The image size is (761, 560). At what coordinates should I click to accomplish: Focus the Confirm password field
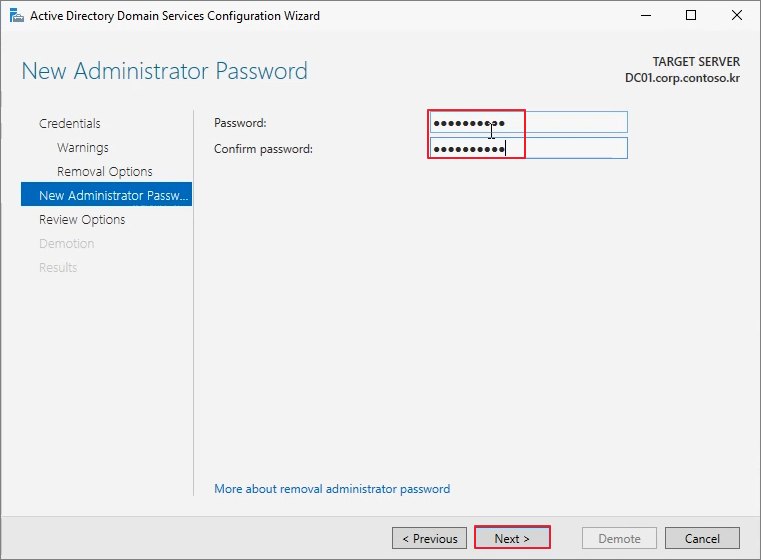pos(529,148)
